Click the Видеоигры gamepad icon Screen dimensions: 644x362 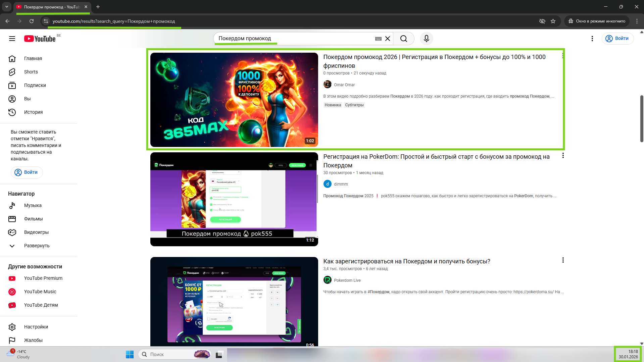click(12, 232)
